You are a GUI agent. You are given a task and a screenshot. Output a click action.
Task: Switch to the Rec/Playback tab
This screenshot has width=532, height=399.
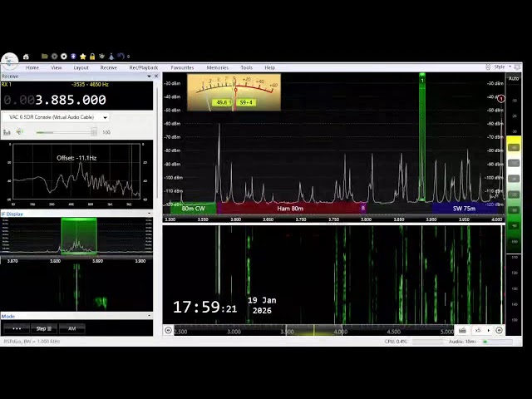point(144,67)
